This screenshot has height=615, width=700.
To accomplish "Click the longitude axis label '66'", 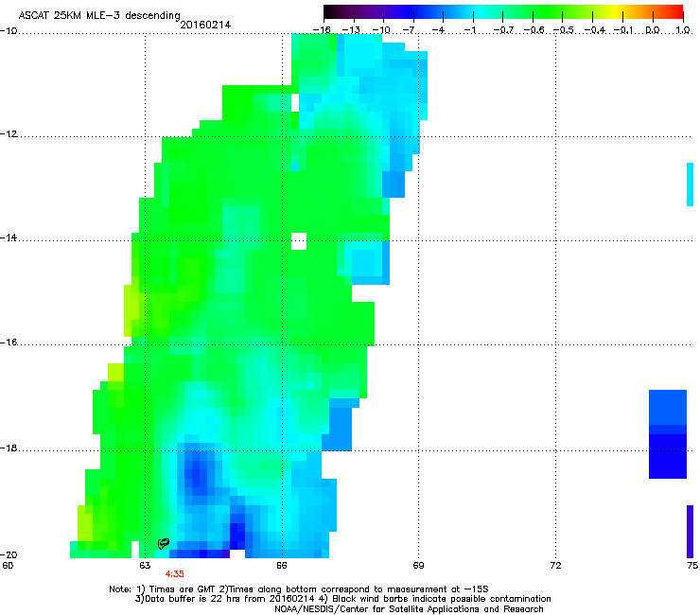I will click(x=281, y=566).
